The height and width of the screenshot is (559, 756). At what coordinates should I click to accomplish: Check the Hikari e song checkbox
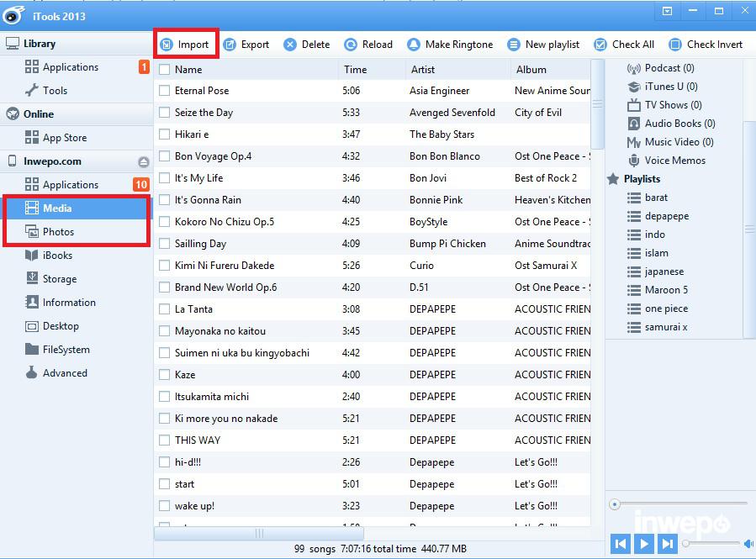pyautogui.click(x=165, y=134)
